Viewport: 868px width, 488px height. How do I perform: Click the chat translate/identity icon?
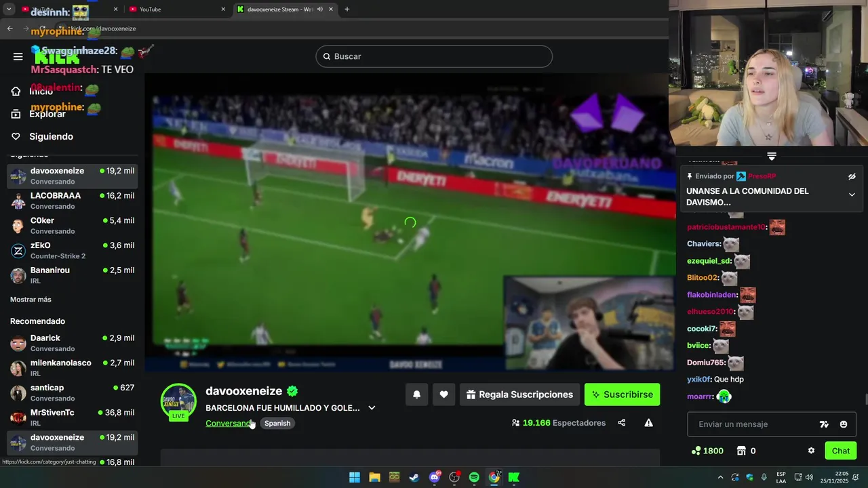[x=824, y=424]
